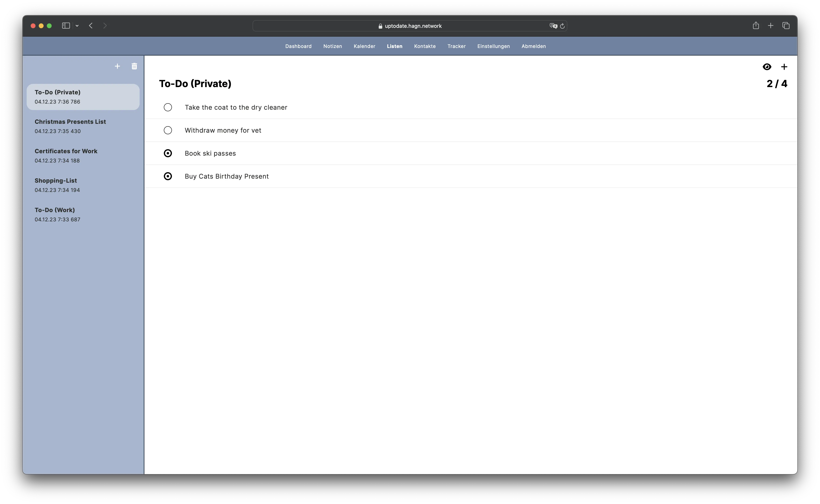Screen dimensions: 820x504
Task: Click the Safari share icon
Action: click(756, 26)
